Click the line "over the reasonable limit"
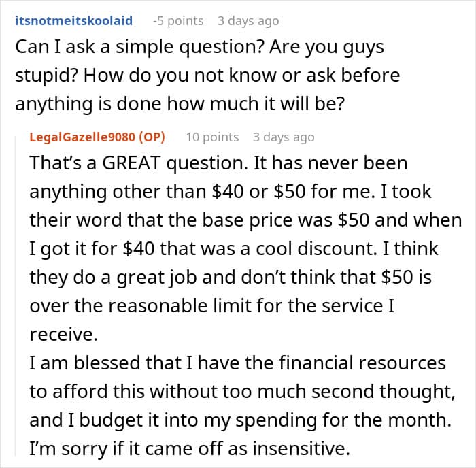 212,305
